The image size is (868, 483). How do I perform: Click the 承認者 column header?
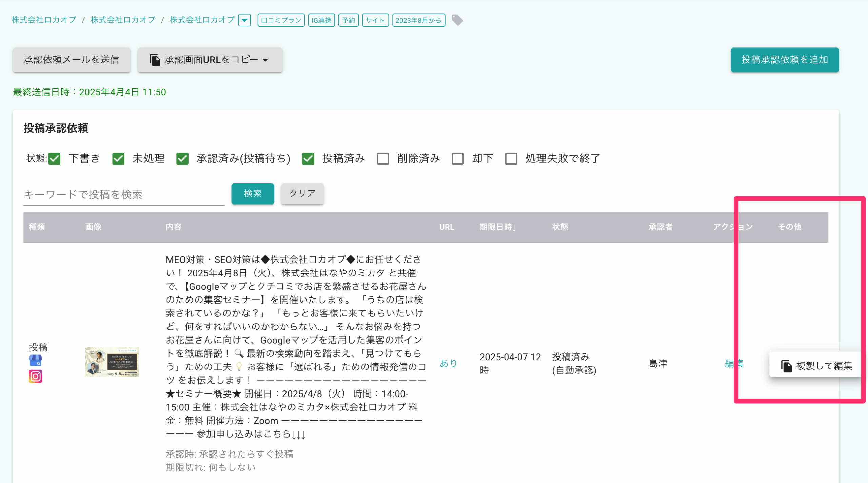click(660, 227)
